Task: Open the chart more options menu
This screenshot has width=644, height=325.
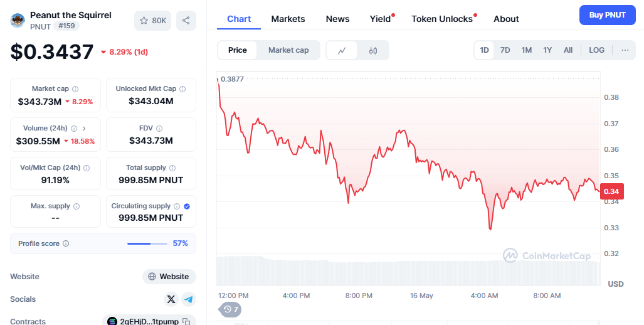Action: (625, 50)
